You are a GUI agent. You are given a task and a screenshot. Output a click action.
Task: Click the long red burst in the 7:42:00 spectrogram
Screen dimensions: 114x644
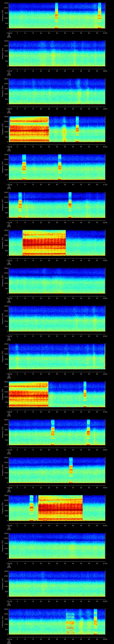(x=44, y=243)
